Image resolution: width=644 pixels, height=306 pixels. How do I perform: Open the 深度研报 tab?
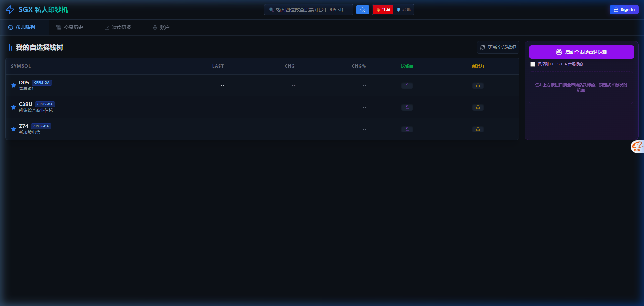(118, 27)
